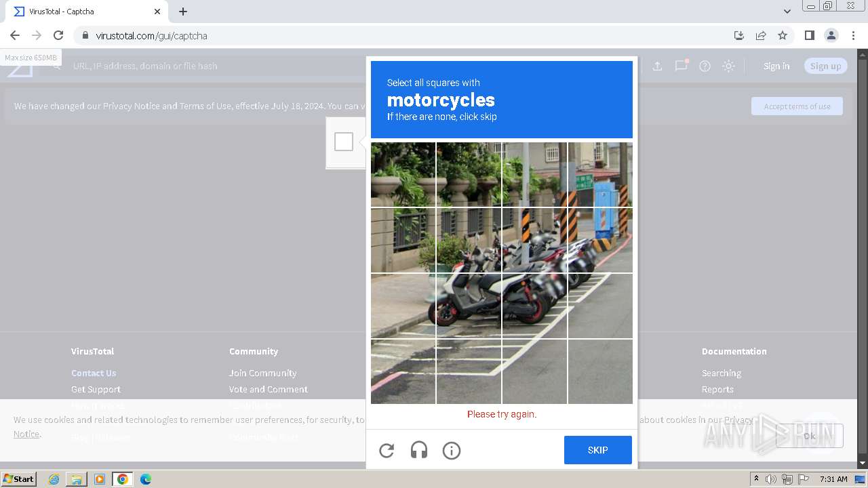Open the media player taskbar icon
This screenshot has width=868, height=488.
click(100, 479)
